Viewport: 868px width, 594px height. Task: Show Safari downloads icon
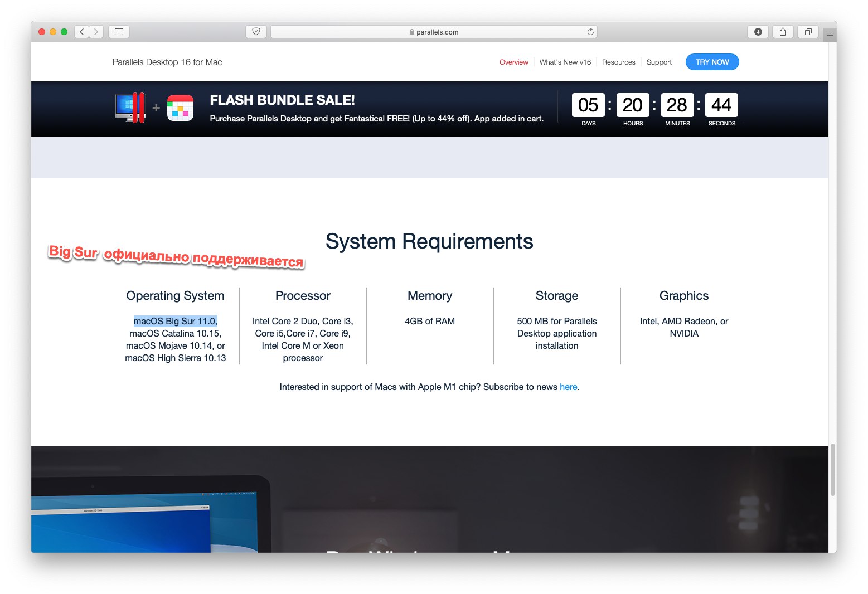758,32
